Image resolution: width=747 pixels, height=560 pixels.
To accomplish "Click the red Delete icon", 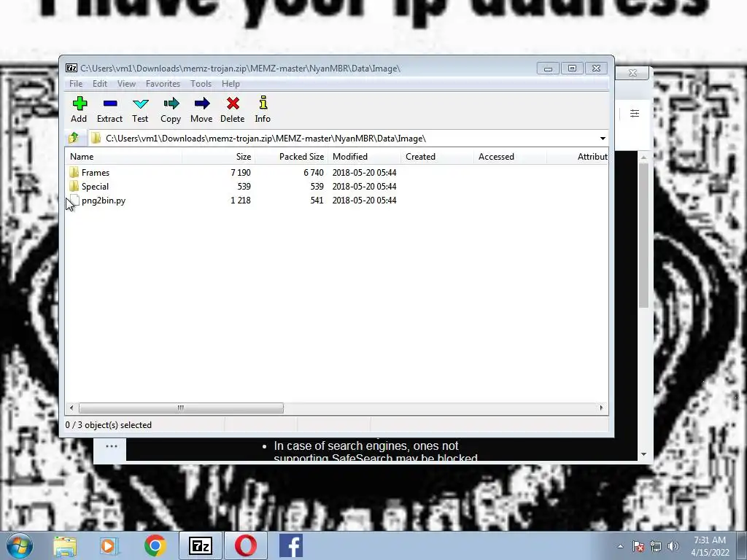I will point(233,104).
